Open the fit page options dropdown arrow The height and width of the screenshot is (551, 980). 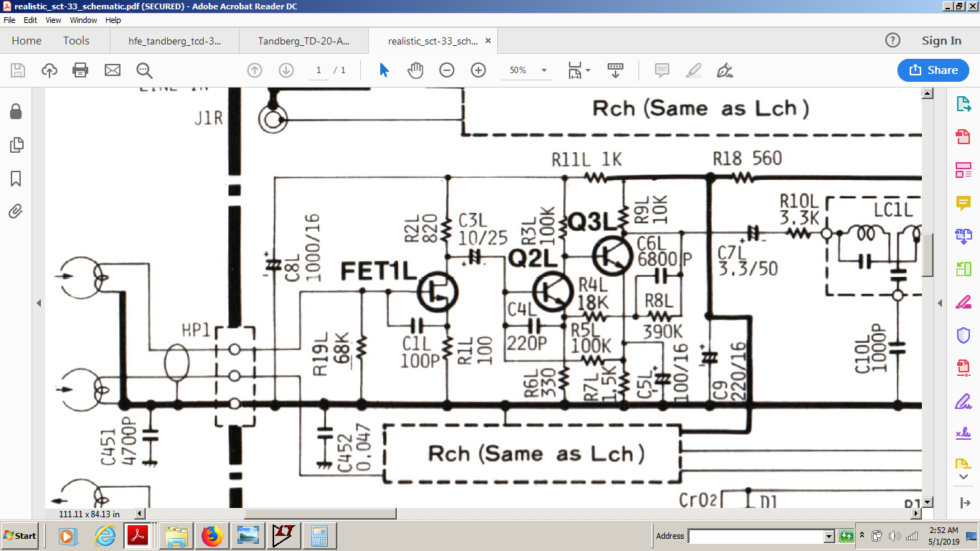(x=588, y=70)
